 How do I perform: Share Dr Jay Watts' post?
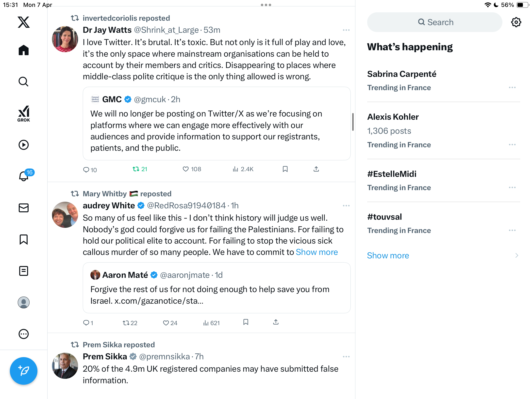click(x=316, y=169)
